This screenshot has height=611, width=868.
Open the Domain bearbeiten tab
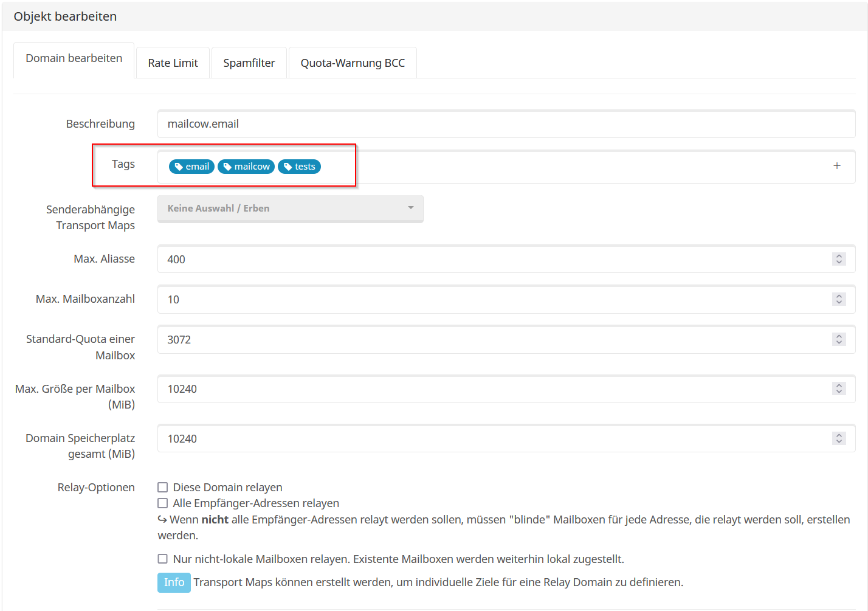tap(74, 59)
